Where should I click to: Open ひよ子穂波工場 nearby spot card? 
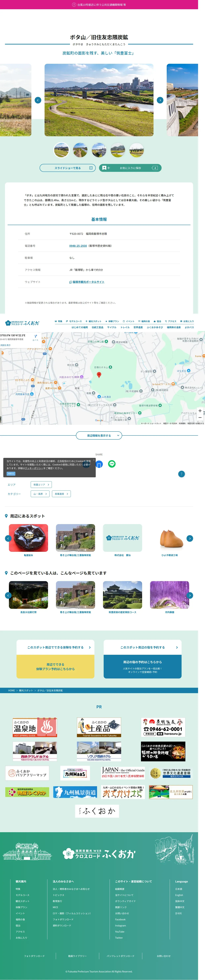170,540
